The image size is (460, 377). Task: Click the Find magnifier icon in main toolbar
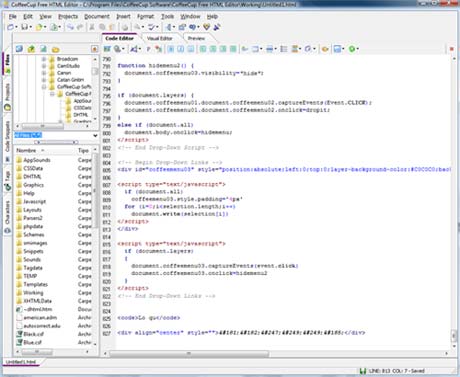tap(137, 27)
